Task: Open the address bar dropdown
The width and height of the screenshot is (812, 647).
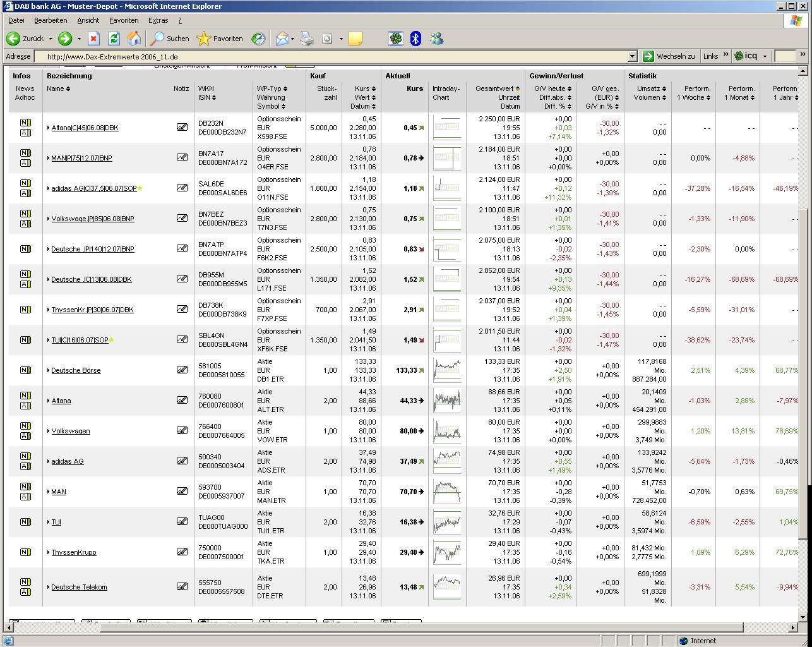Action: click(x=632, y=56)
